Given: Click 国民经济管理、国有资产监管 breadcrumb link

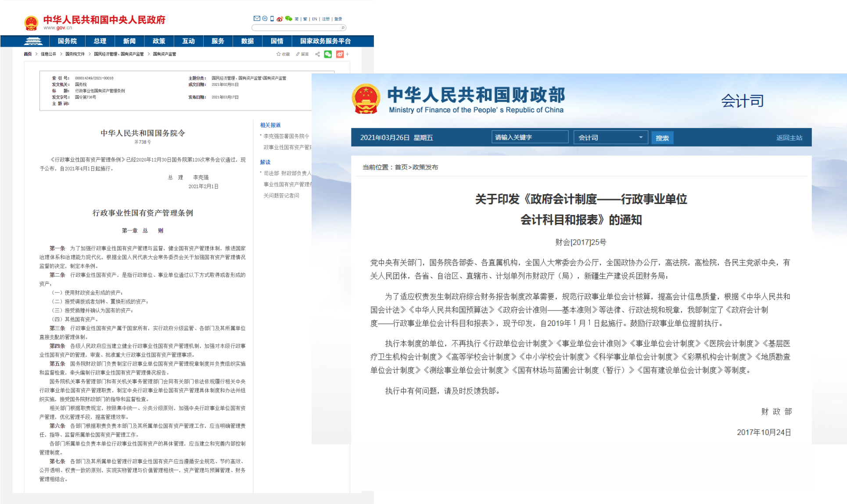Looking at the screenshot, I should (x=119, y=54).
